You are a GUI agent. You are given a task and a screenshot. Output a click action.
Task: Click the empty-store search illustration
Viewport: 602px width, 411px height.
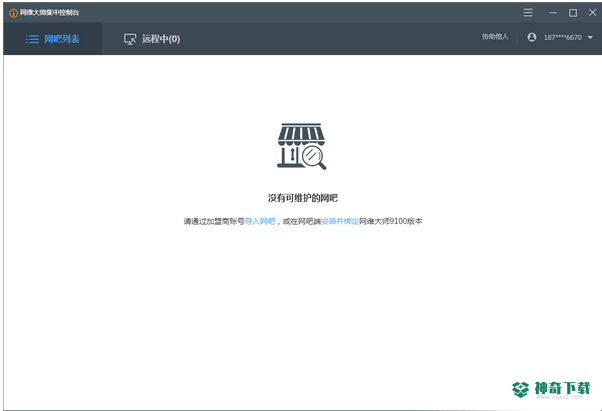tap(302, 146)
